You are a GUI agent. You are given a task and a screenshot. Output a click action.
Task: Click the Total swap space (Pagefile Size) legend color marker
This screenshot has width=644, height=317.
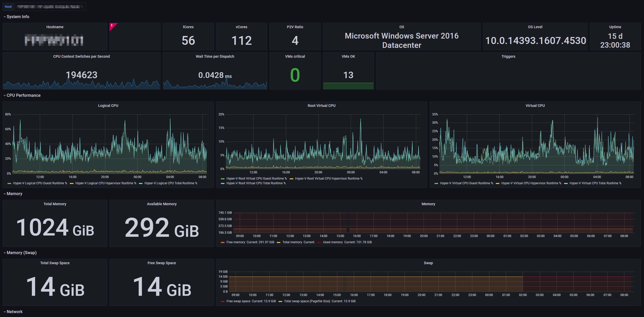(280, 301)
